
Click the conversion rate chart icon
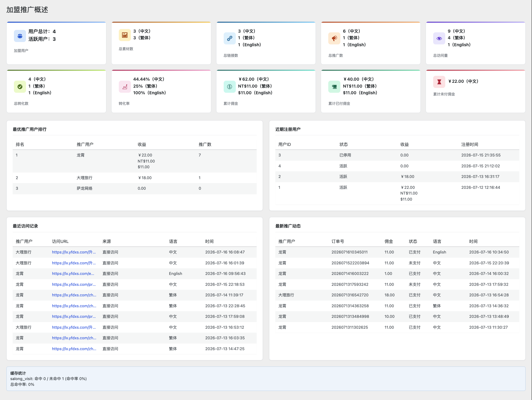click(125, 87)
